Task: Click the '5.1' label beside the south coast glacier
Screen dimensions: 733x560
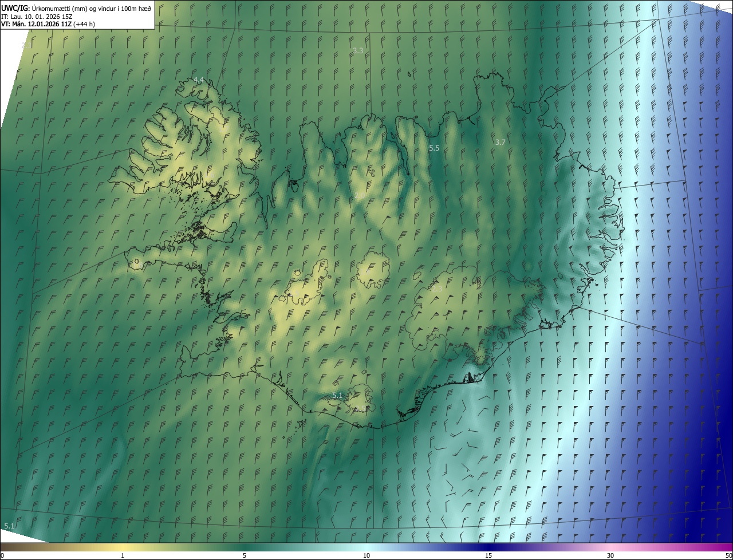Action: coord(337,396)
